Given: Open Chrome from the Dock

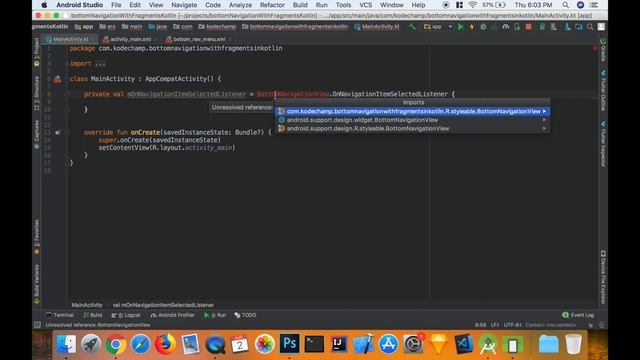Looking at the screenshot, I should pos(116,344).
